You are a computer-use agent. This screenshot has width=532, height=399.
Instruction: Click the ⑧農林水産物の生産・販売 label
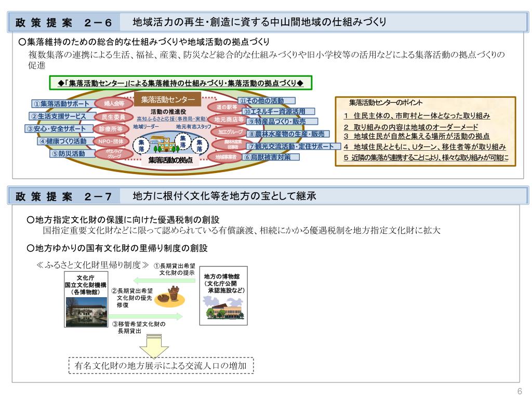[x=288, y=134]
